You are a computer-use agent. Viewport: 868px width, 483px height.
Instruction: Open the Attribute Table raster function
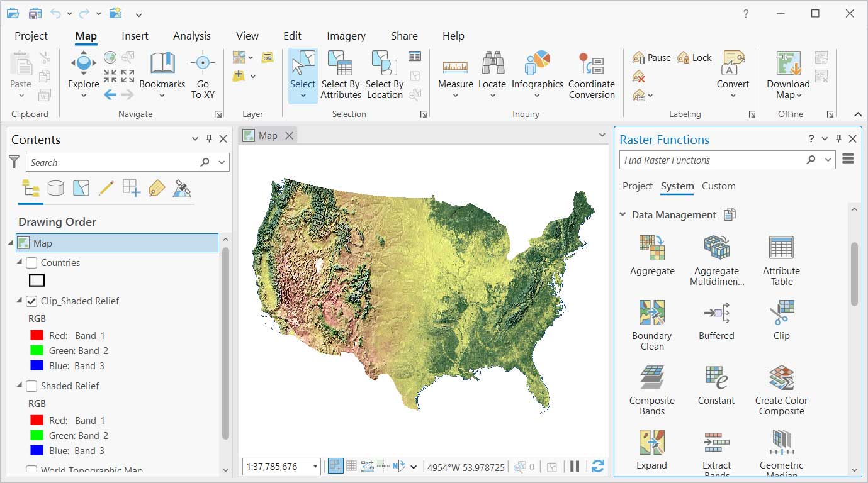click(x=781, y=260)
